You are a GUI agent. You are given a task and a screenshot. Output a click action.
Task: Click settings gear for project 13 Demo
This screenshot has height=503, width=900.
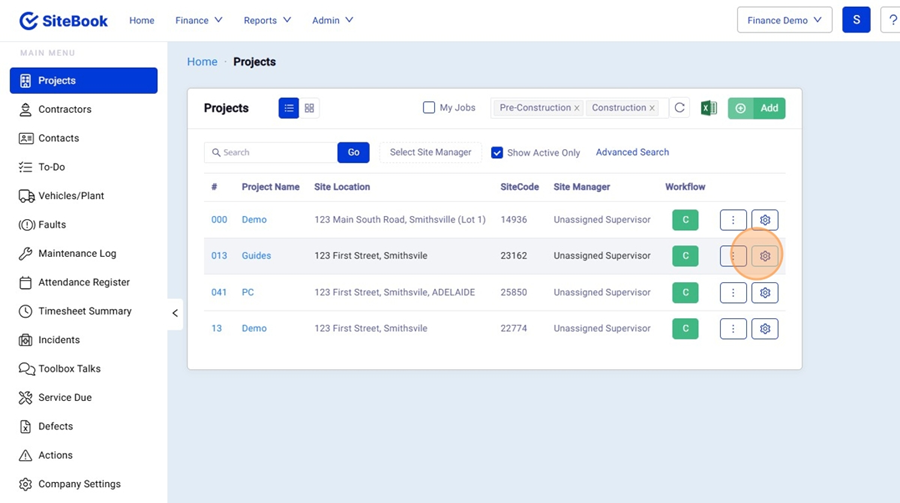coord(765,329)
